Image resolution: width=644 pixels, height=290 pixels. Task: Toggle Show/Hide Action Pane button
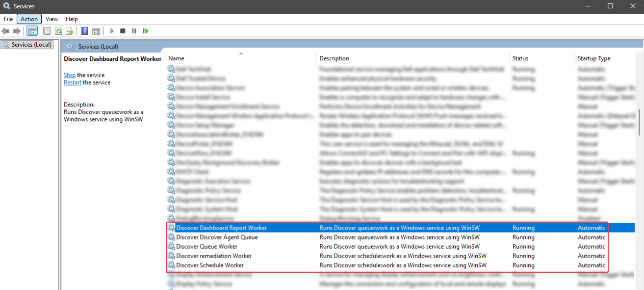[96, 31]
